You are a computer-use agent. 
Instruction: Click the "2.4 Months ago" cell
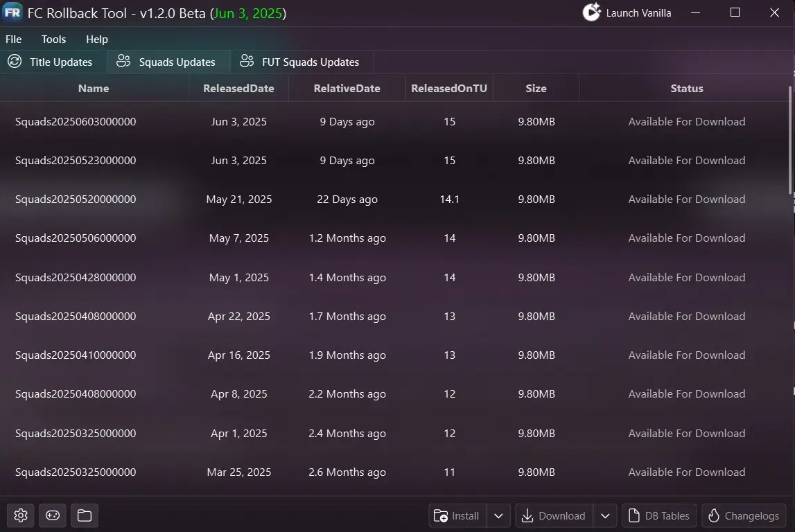point(347,433)
